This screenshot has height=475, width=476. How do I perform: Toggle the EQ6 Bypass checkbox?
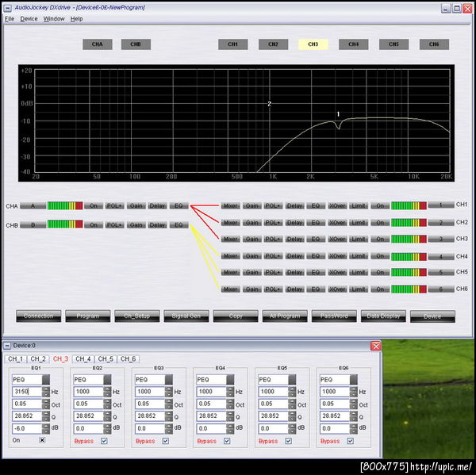(x=351, y=441)
